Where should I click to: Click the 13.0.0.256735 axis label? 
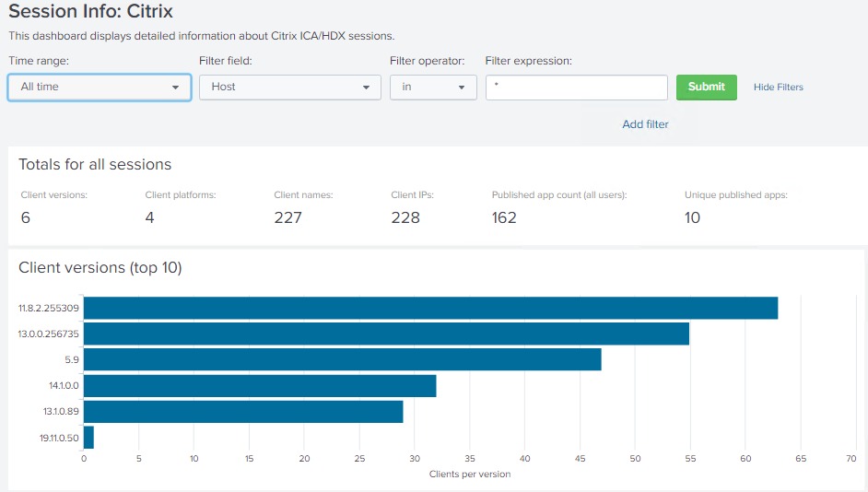[49, 334]
